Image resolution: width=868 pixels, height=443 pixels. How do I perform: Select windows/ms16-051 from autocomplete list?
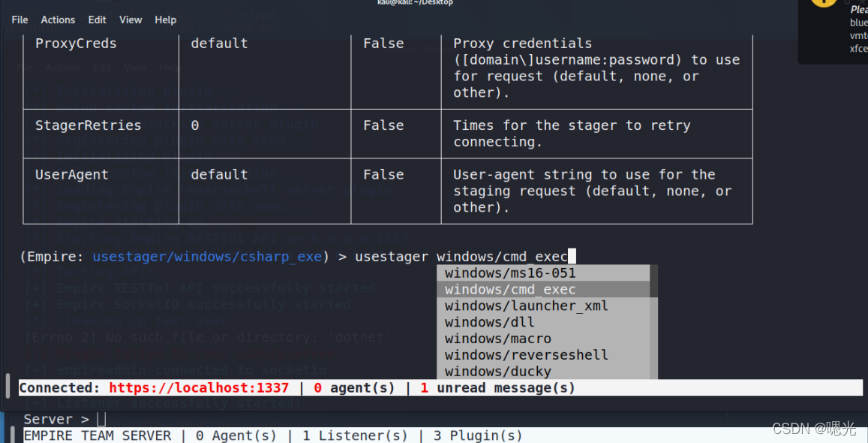coord(510,273)
